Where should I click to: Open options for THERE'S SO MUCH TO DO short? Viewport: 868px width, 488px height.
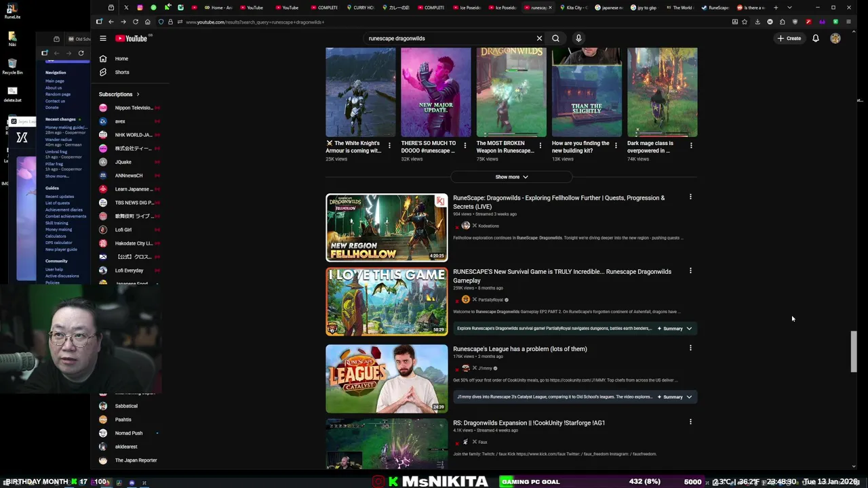(465, 146)
